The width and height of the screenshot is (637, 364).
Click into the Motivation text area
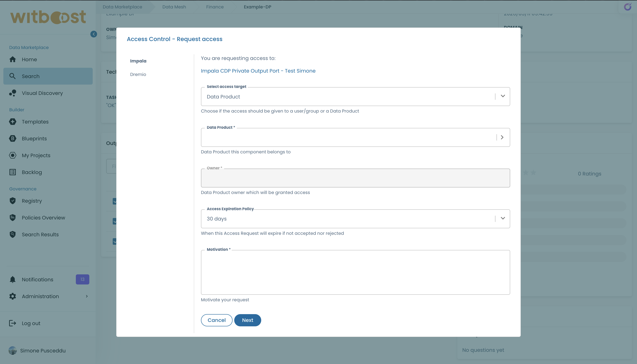click(x=355, y=272)
